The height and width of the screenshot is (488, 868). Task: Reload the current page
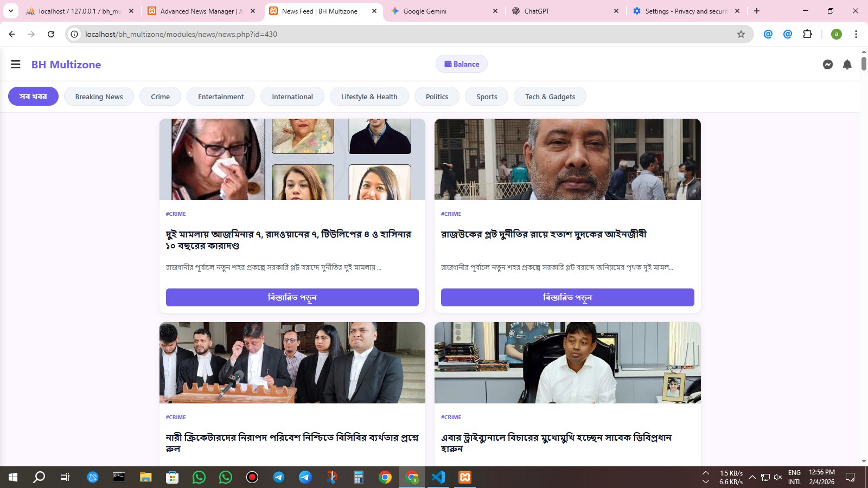(x=51, y=34)
